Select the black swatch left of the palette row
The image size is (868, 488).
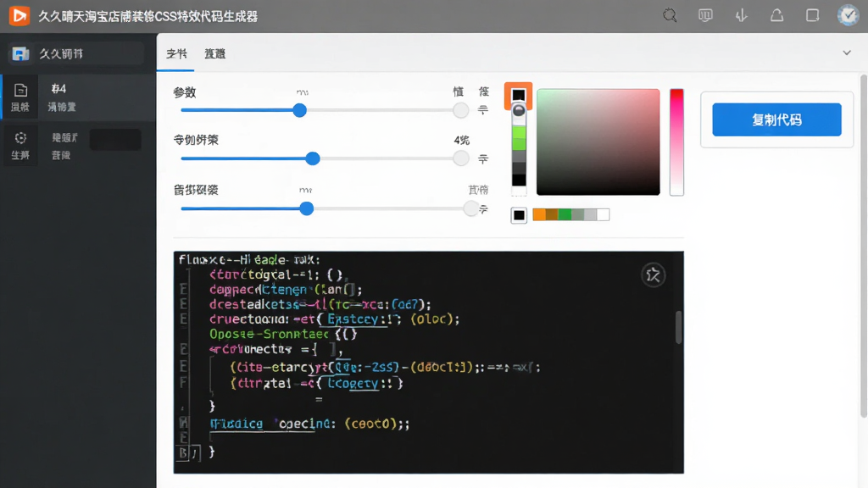pos(519,214)
